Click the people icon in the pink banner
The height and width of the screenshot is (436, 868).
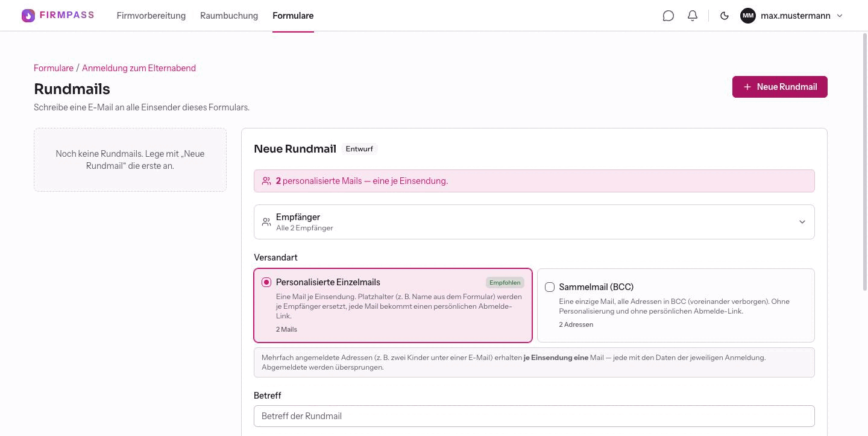[266, 181]
